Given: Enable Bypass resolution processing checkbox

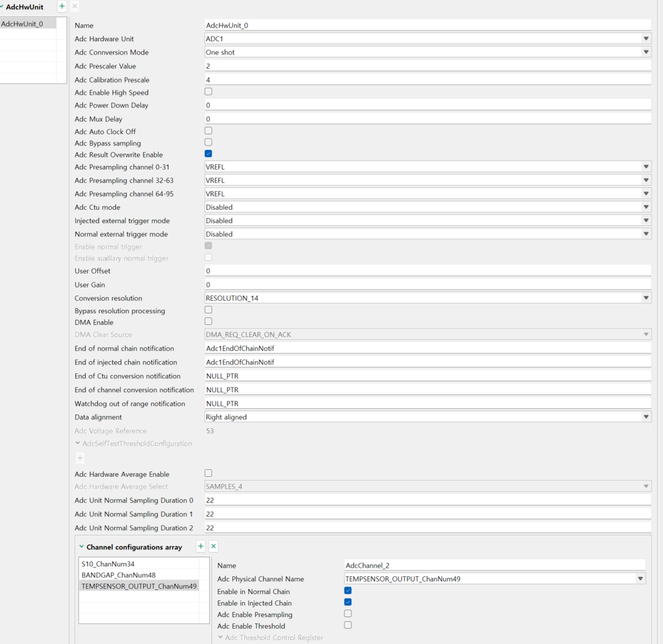Looking at the screenshot, I should coord(208,310).
